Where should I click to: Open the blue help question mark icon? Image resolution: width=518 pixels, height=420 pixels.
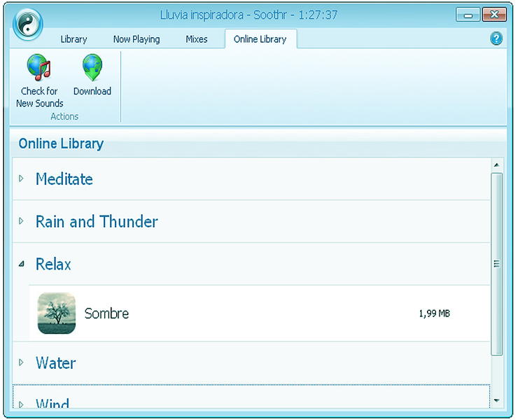tap(496, 38)
